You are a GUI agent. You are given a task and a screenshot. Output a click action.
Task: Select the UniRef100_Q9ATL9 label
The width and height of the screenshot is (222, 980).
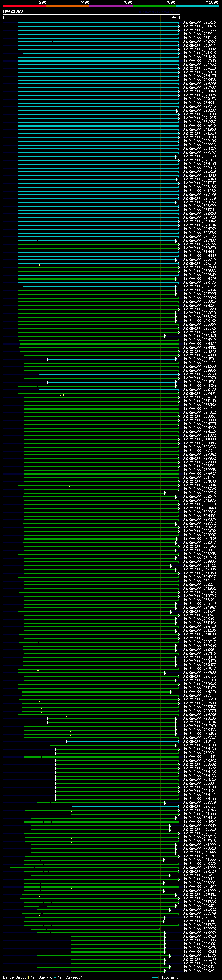pos(199,604)
